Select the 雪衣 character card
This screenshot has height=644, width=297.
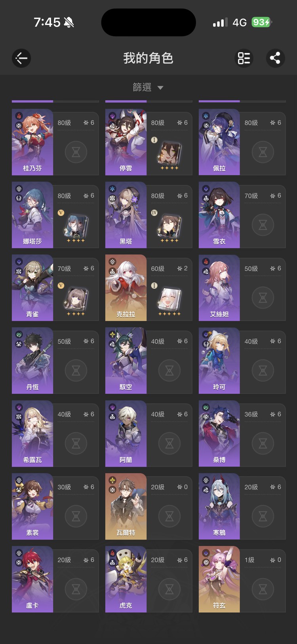[242, 215]
